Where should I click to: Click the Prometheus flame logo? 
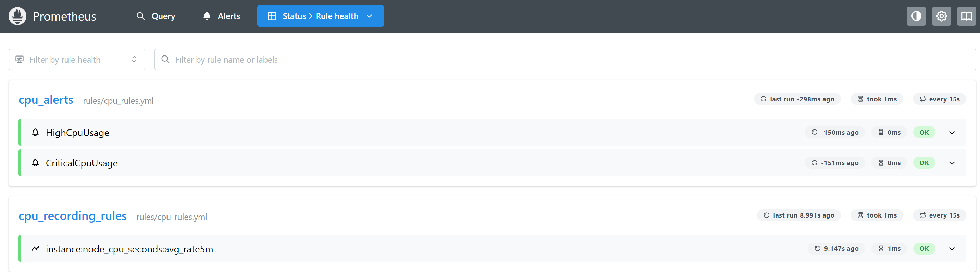pos(17,16)
